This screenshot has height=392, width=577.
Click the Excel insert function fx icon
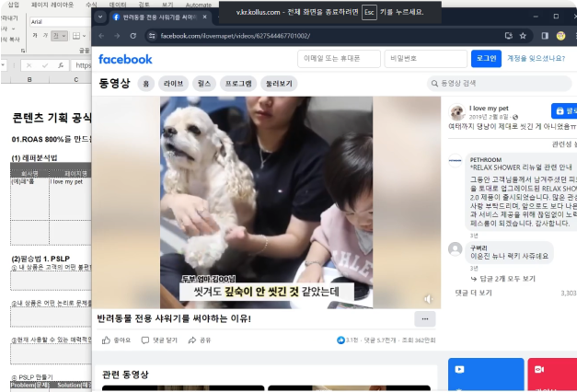61,65
